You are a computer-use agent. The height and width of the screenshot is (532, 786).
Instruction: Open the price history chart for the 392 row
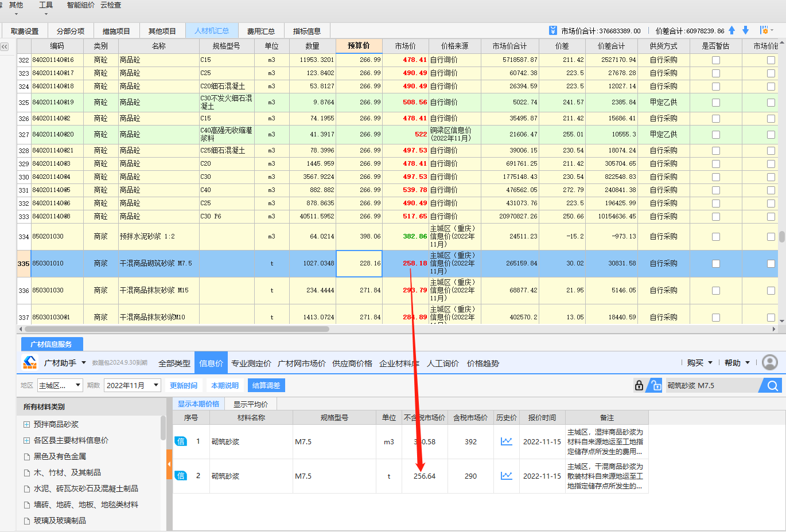tap(506, 441)
